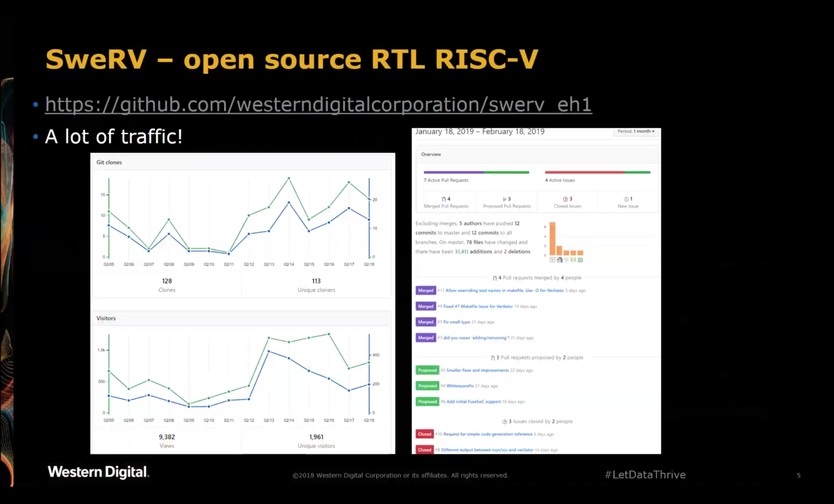The image size is (834, 504).
Task: Click tallest orange bar in commits chart
Action: pyautogui.click(x=553, y=238)
